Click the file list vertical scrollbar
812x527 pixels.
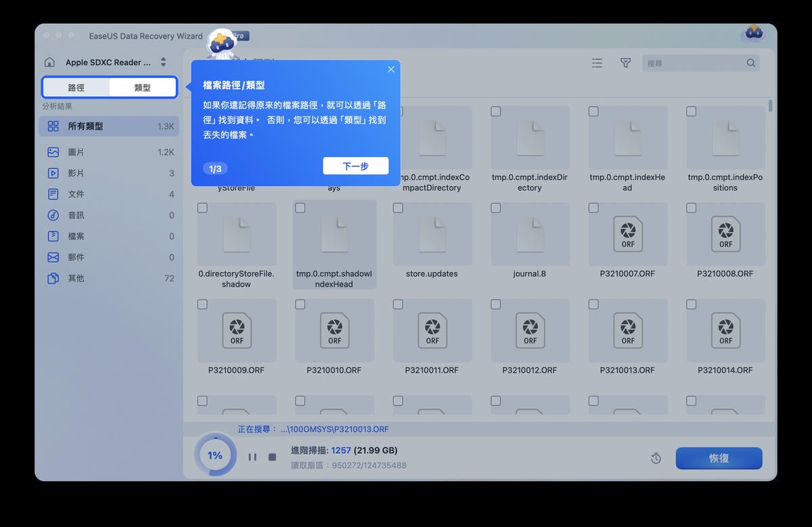point(770,107)
